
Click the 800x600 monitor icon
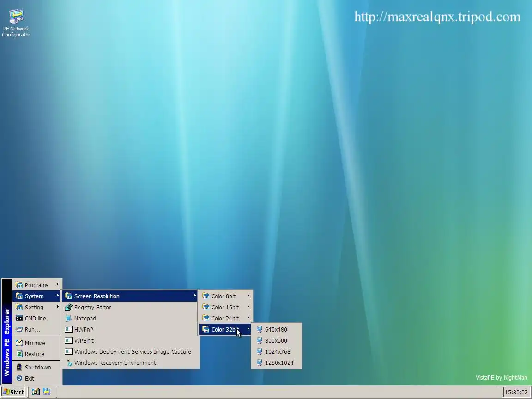tap(260, 341)
